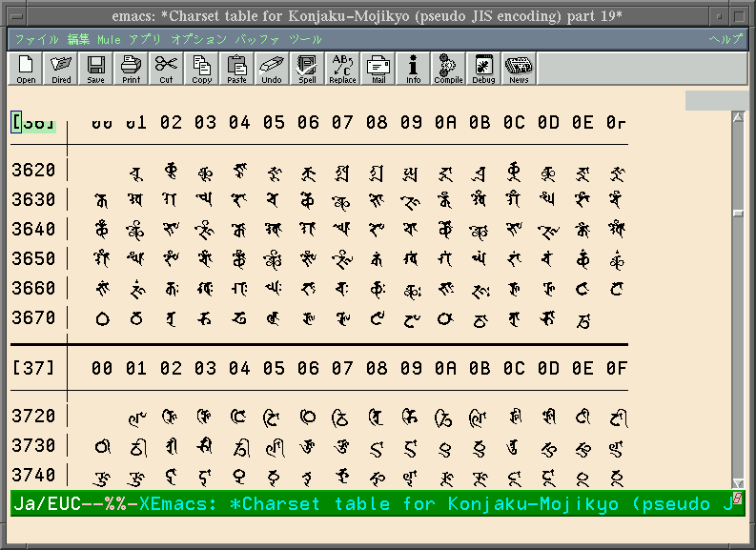Click the row label '3650'
This screenshot has height=550, width=756.
click(x=33, y=259)
